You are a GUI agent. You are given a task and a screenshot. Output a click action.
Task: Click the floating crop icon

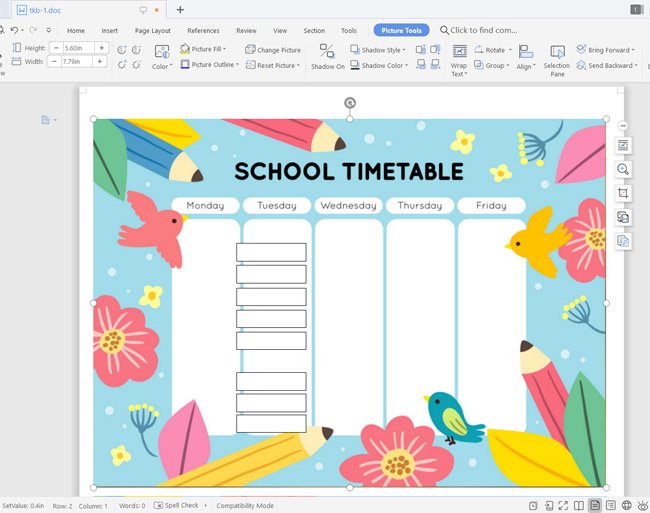(x=623, y=193)
